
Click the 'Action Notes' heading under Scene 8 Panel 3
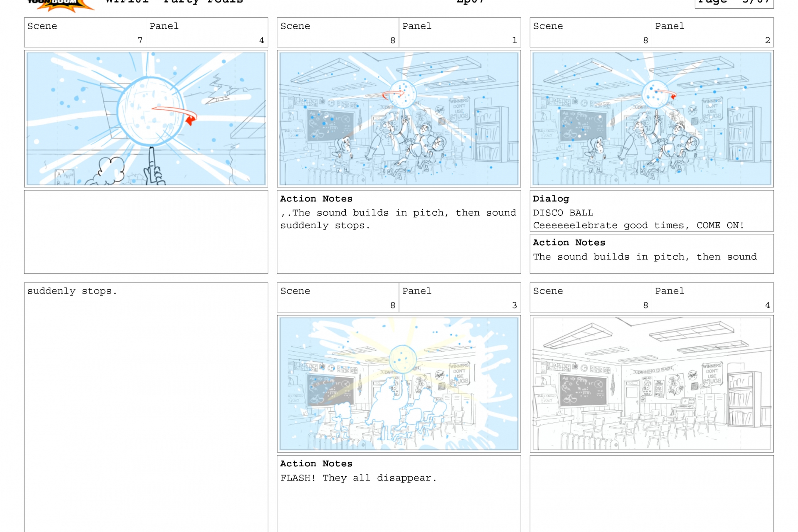[316, 463]
